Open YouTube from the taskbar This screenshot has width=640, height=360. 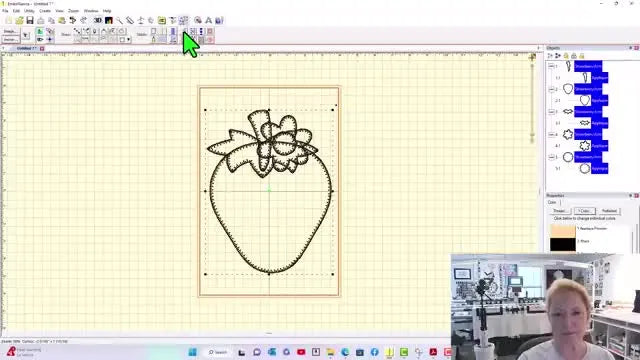(x=301, y=352)
